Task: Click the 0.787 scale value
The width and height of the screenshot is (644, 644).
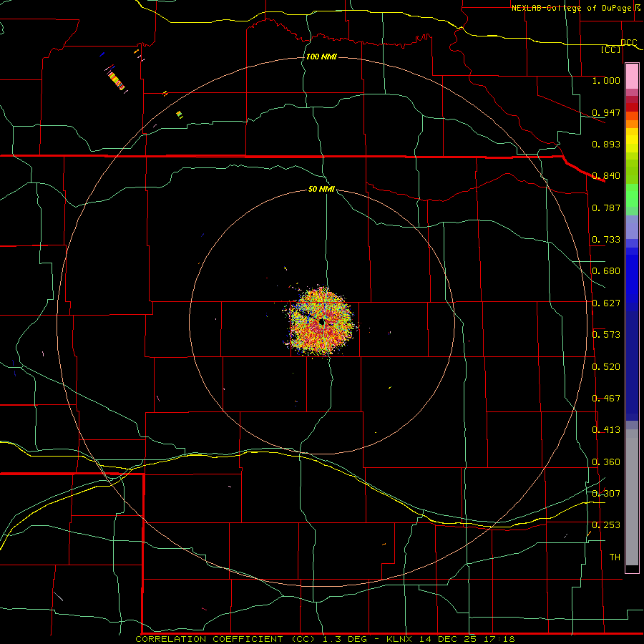Action: point(606,208)
